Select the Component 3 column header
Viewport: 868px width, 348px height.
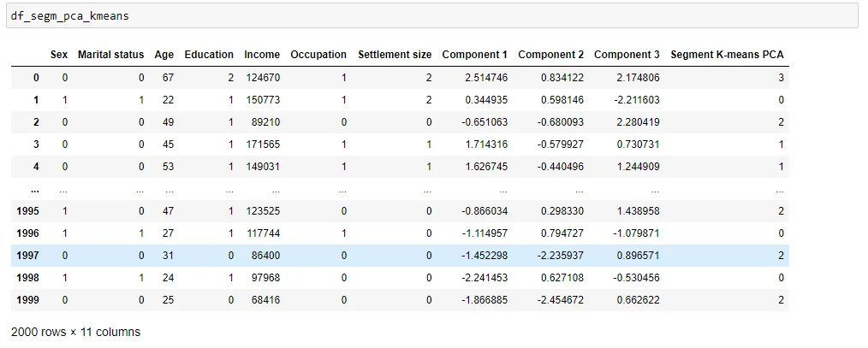tap(627, 55)
